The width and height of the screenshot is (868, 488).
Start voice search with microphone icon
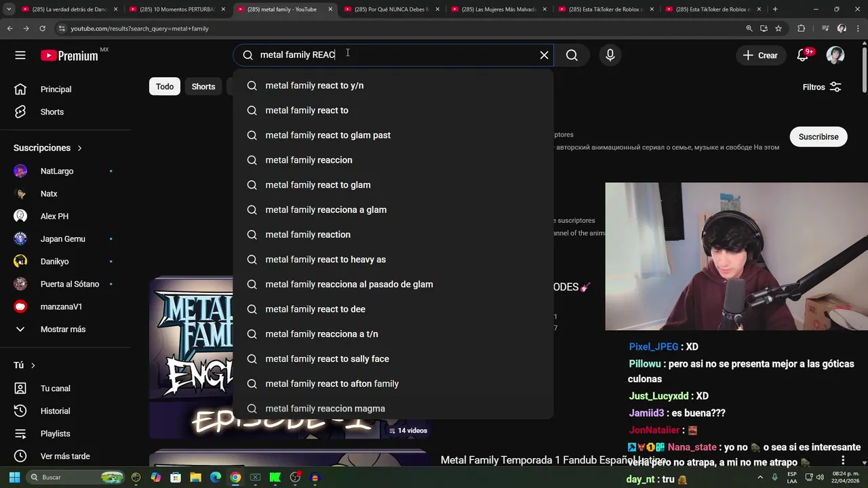click(610, 55)
